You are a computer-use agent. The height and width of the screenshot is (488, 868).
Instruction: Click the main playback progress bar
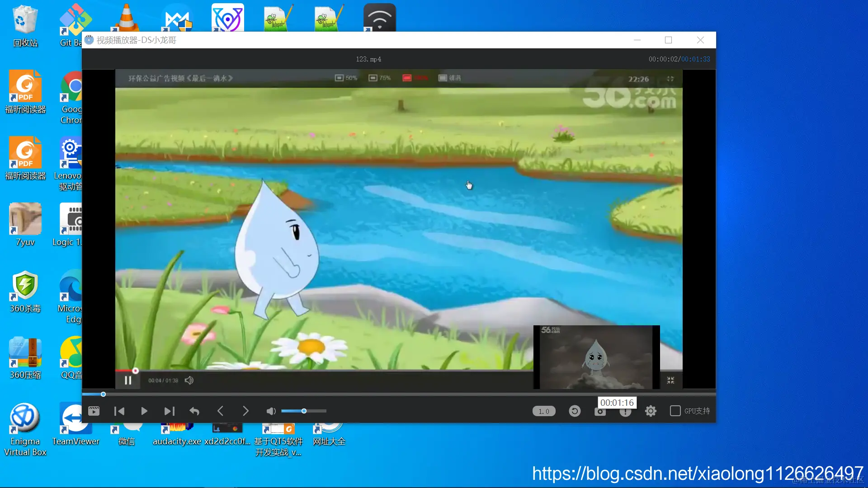click(398, 394)
